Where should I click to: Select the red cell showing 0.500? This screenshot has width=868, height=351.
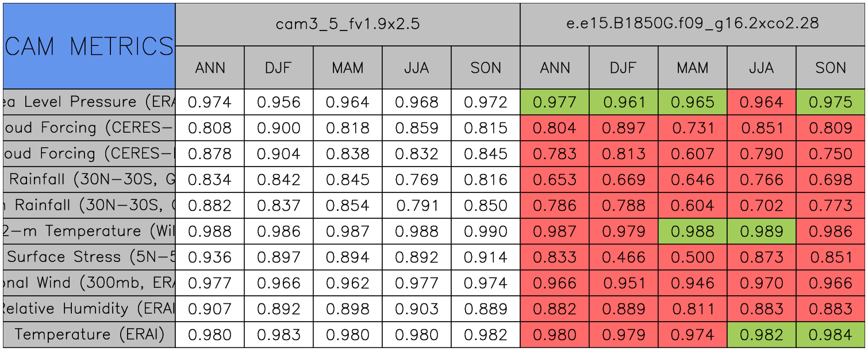point(692,257)
